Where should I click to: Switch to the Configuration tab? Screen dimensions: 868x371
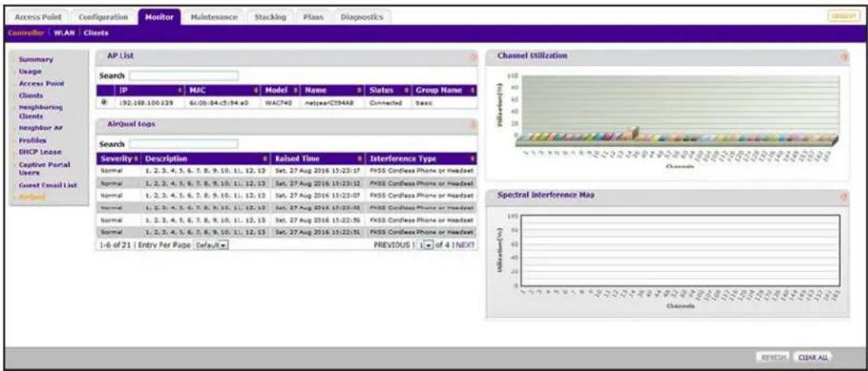pyautogui.click(x=103, y=17)
